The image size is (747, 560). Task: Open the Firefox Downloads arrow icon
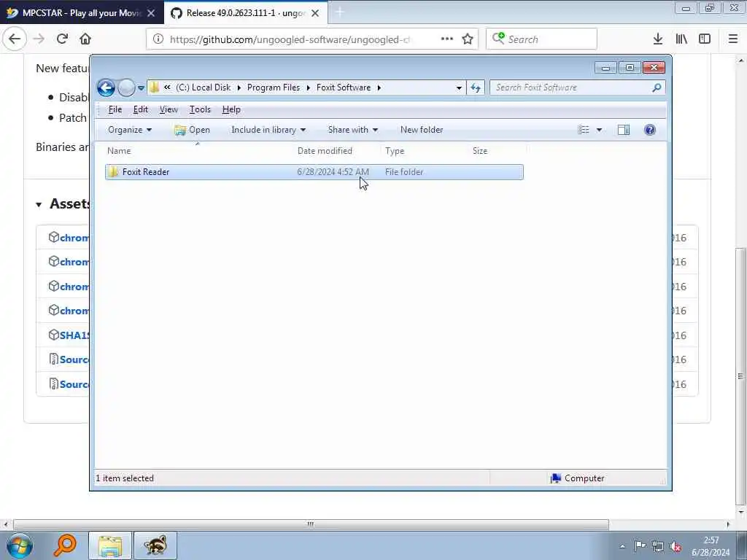point(658,39)
